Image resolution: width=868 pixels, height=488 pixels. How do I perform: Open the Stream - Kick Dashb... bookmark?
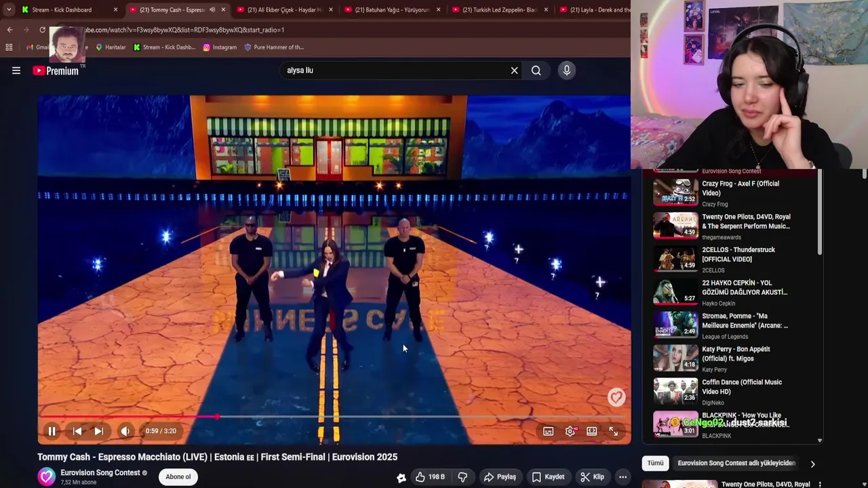[x=164, y=47]
